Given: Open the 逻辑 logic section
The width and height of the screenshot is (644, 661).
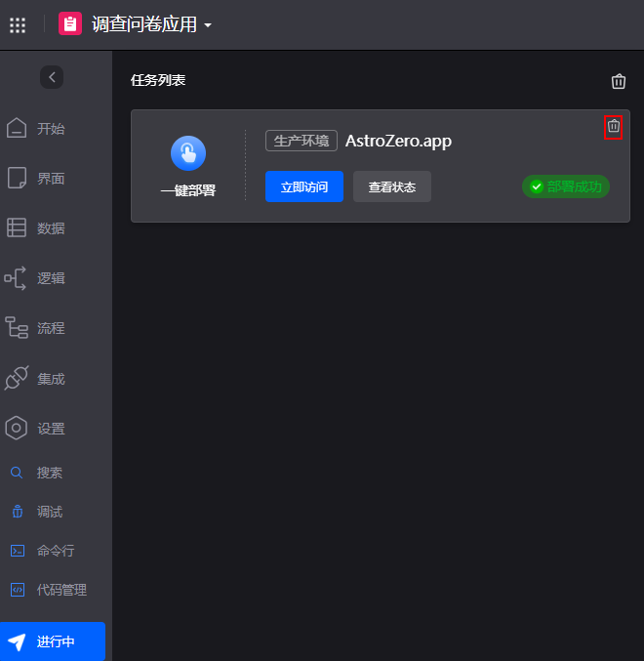Looking at the screenshot, I should click(36, 278).
